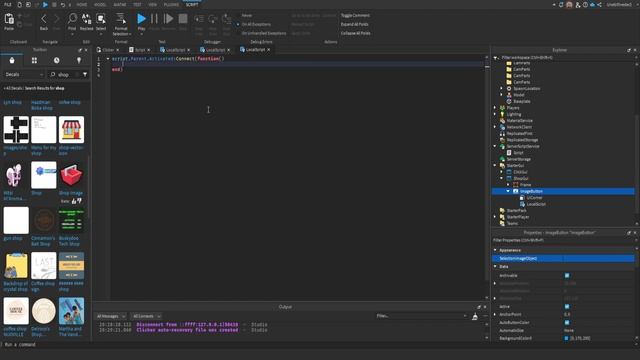This screenshot has width=640, height=360.
Task: Open the PLUGINS ribbon tab
Action: click(171, 4)
